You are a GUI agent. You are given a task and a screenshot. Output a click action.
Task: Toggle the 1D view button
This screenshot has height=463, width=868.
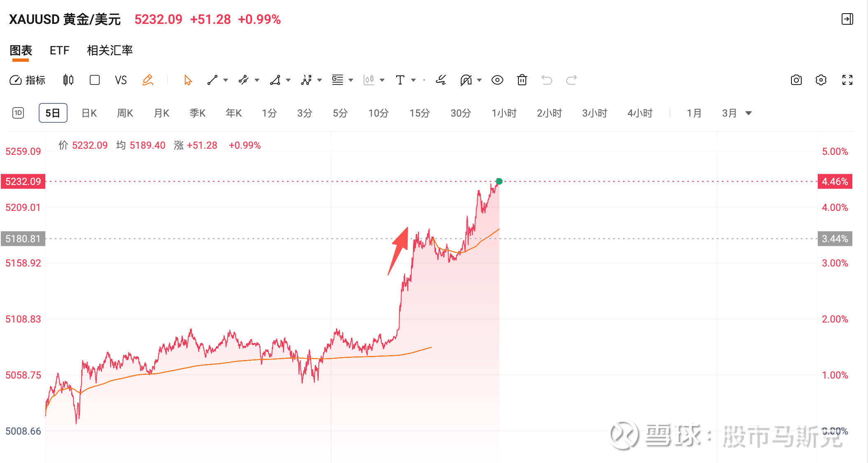[x=18, y=113]
